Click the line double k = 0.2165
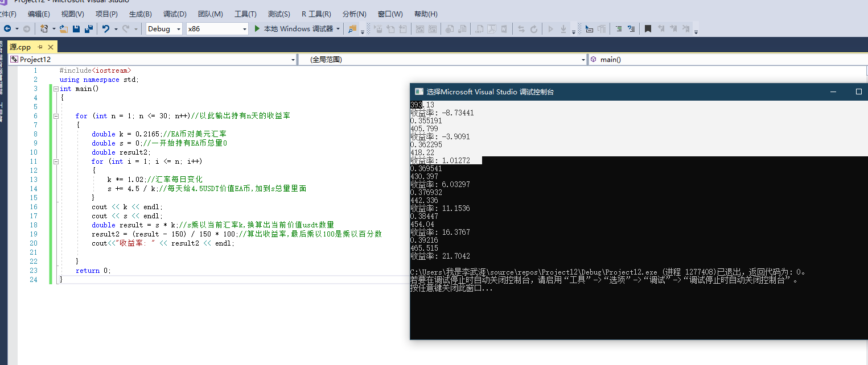This screenshot has height=365, width=868. coord(159,134)
